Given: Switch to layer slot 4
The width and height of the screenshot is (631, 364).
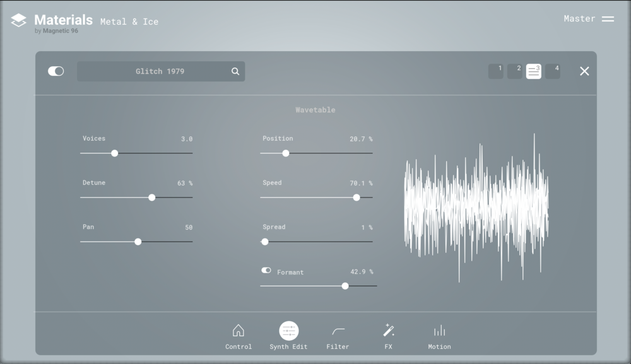Looking at the screenshot, I should [553, 71].
